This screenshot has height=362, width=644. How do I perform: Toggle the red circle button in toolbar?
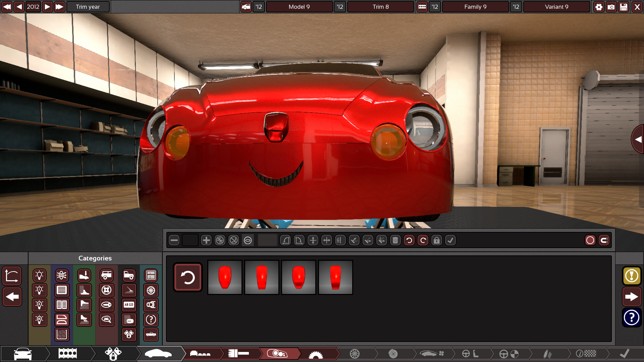click(590, 240)
